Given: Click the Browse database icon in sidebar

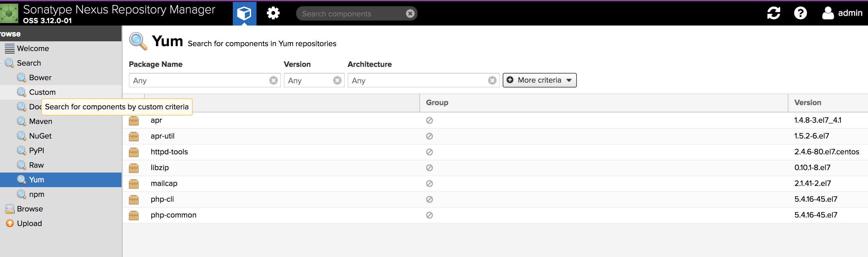Looking at the screenshot, I should [x=10, y=209].
